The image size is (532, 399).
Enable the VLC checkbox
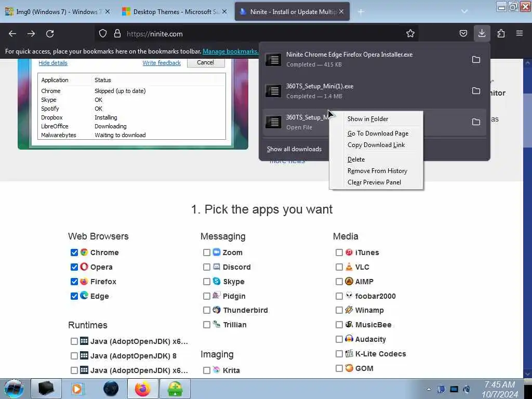point(339,267)
